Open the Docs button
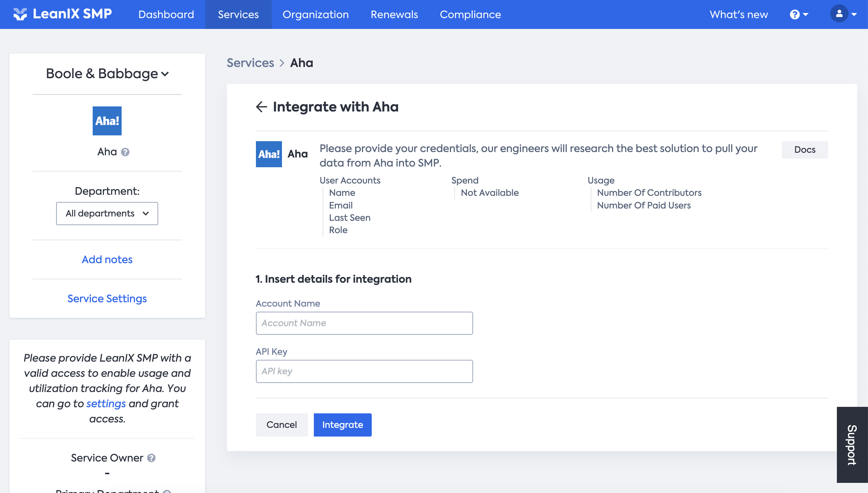The width and height of the screenshot is (868, 493). (805, 150)
